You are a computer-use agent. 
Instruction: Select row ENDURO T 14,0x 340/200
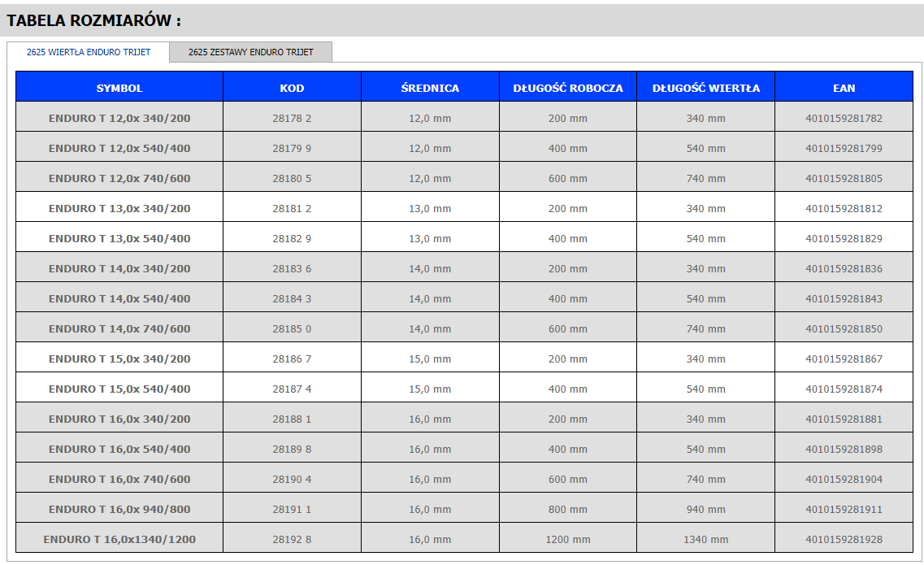(464, 268)
